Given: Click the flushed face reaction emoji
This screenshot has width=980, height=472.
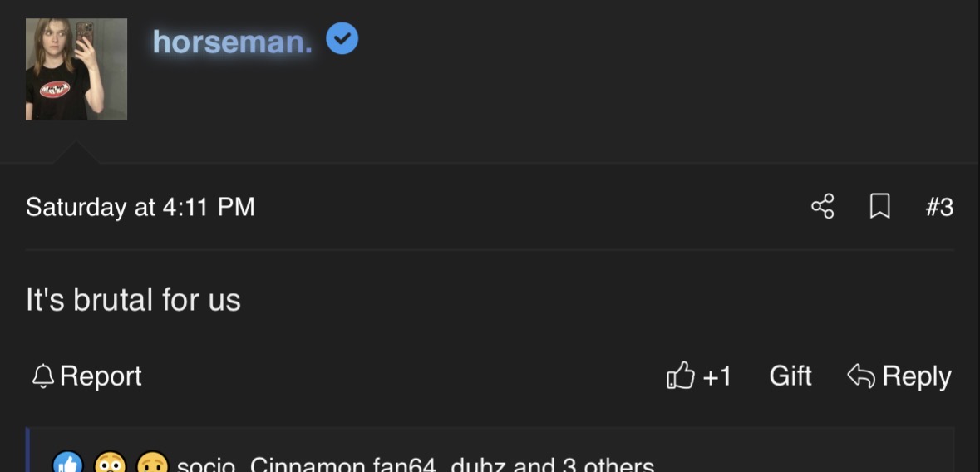Looking at the screenshot, I should tap(110, 464).
